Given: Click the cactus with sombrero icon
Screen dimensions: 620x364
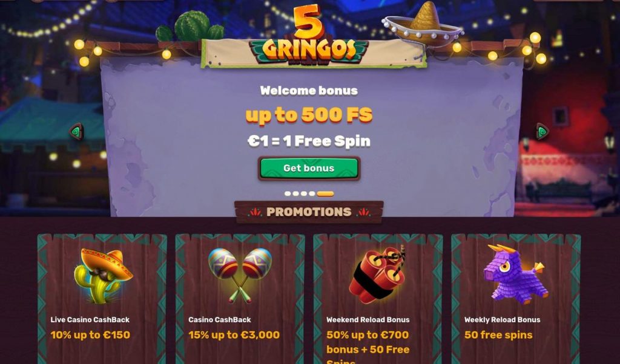Looking at the screenshot, I should [103, 276].
